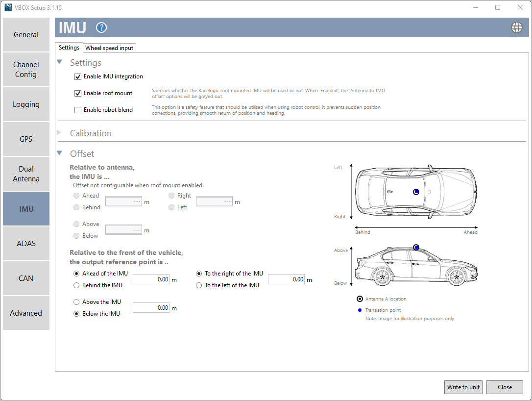This screenshot has height=401, width=532.
Task: Collapse the Offset section
Action: pos(60,153)
